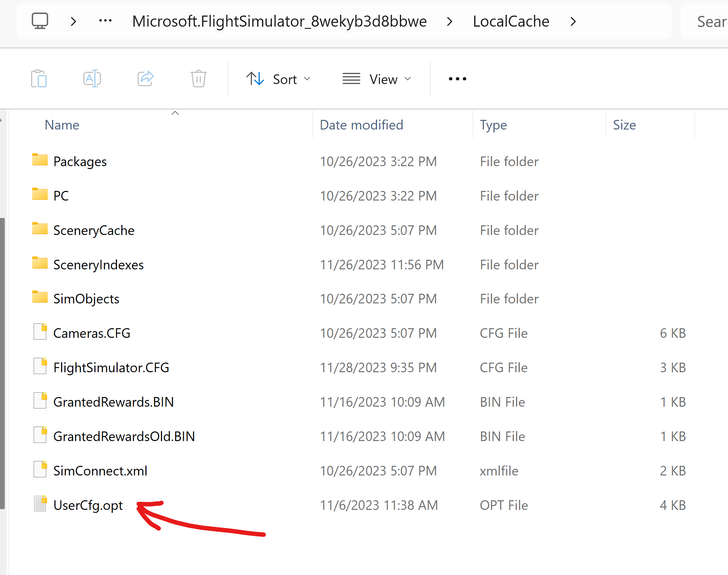Click the This PC icon in the address bar

point(40,21)
